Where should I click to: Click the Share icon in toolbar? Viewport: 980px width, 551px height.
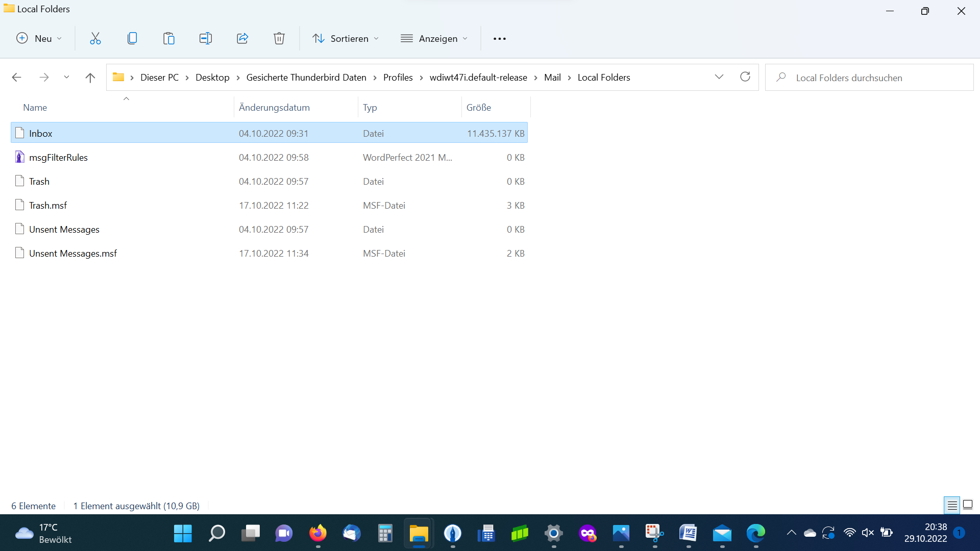pos(242,38)
